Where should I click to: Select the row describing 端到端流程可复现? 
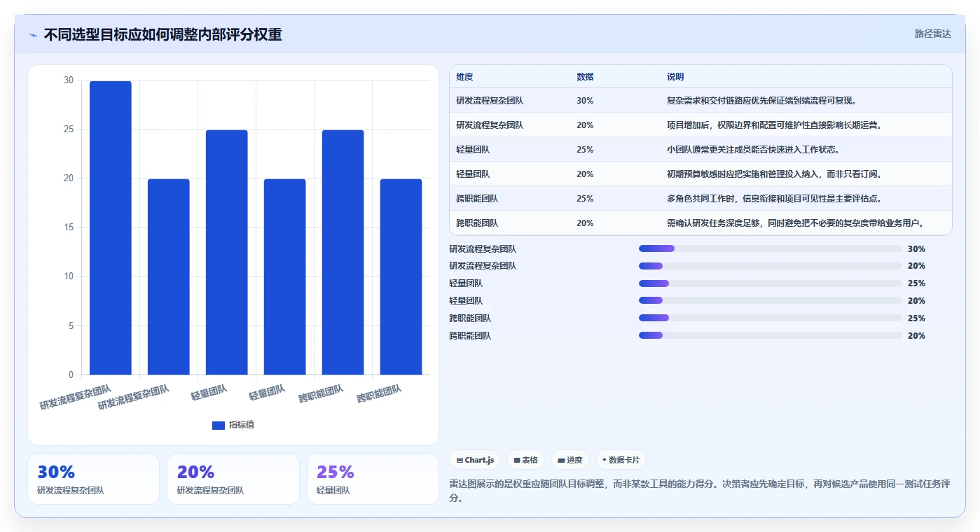click(701, 101)
